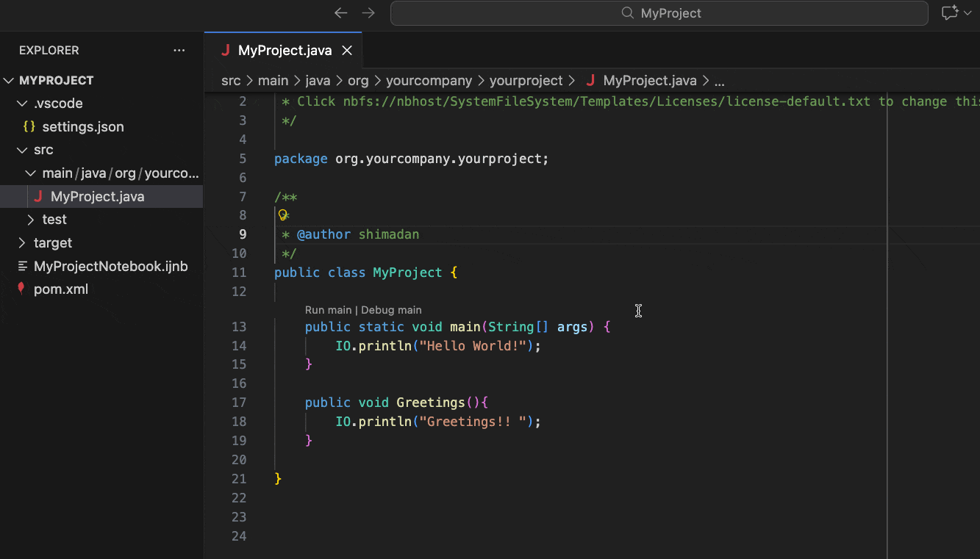Viewport: 980px width, 559px height.
Task: Click line number 13 in gutter
Action: pyautogui.click(x=239, y=327)
